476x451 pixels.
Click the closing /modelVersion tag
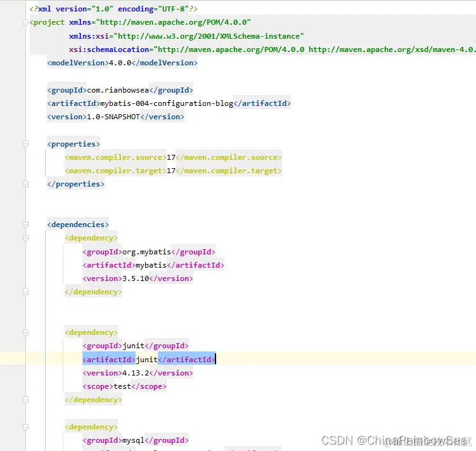(x=165, y=63)
